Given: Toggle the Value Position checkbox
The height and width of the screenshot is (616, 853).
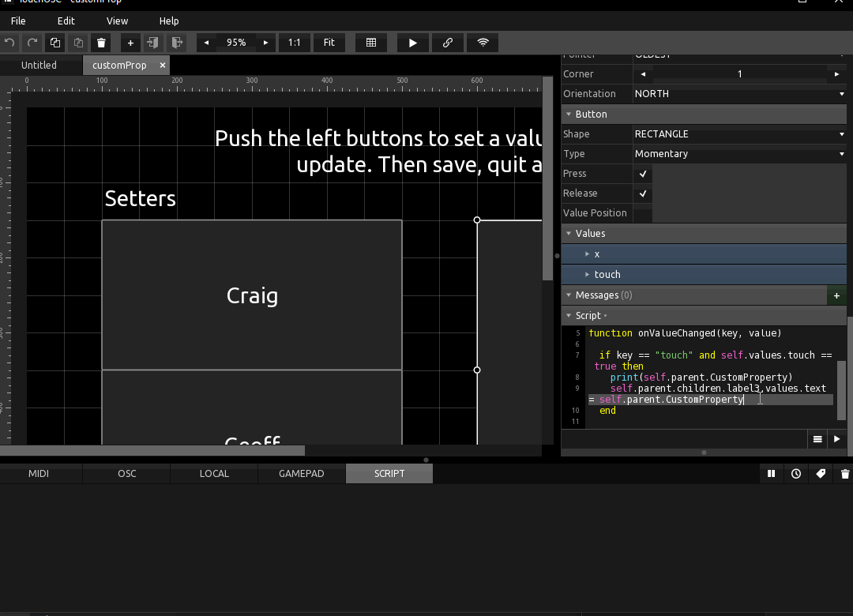Looking at the screenshot, I should pyautogui.click(x=643, y=213).
